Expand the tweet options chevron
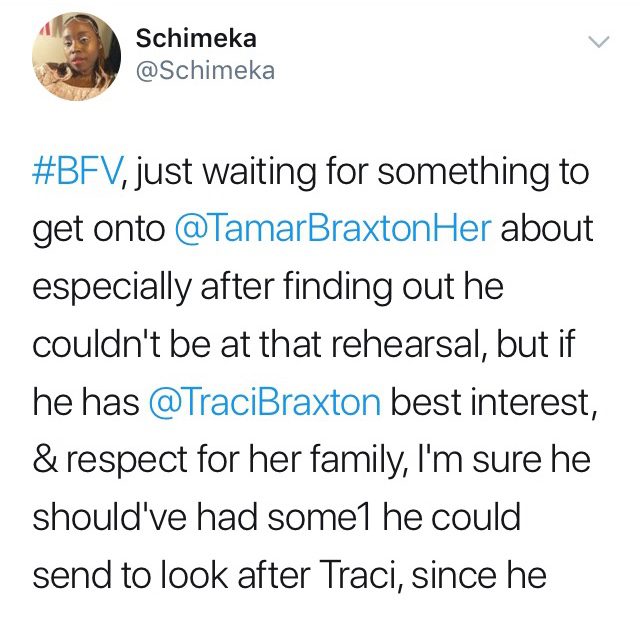The width and height of the screenshot is (640, 619). [598, 42]
